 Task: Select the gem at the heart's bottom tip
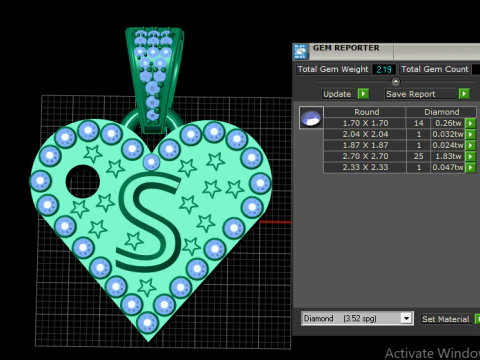pos(147,323)
